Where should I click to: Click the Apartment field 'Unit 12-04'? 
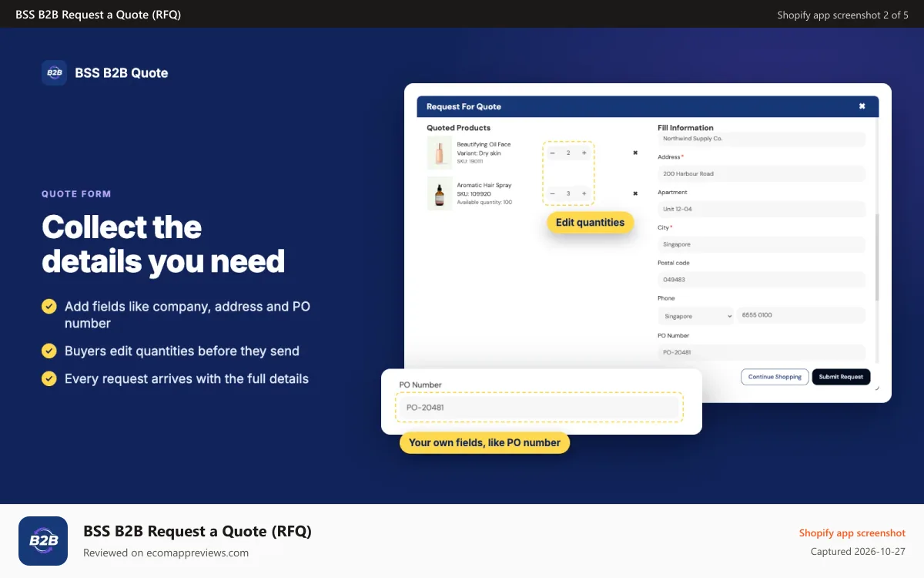click(x=762, y=209)
